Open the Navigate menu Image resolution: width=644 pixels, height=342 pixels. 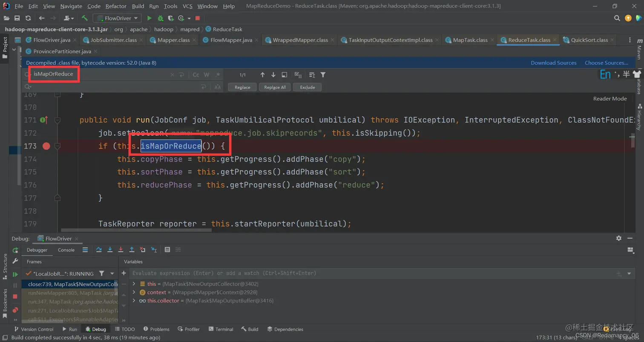[72, 6]
